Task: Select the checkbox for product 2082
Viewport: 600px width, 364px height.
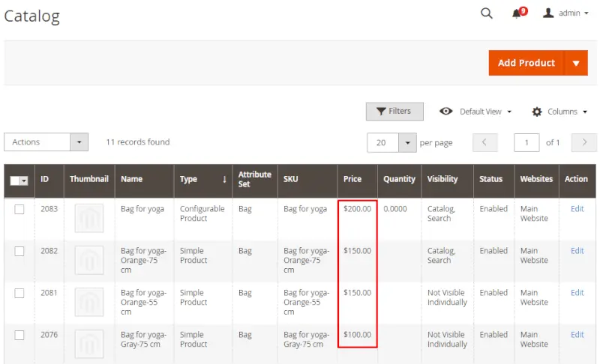Action: coord(19,252)
